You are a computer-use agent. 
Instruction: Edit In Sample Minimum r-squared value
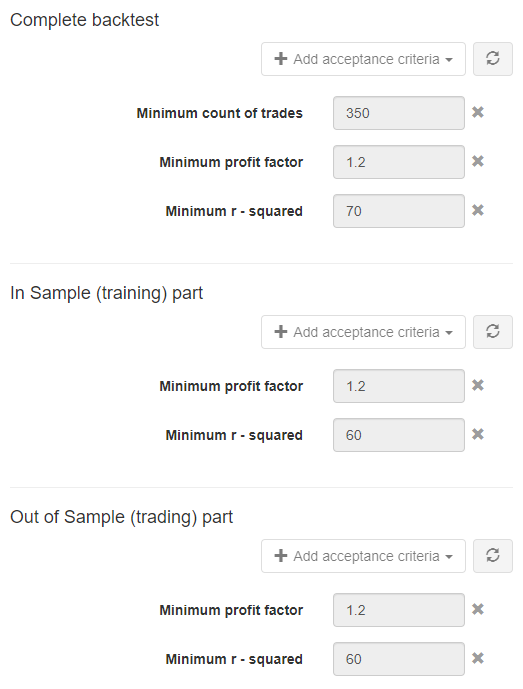(399, 435)
